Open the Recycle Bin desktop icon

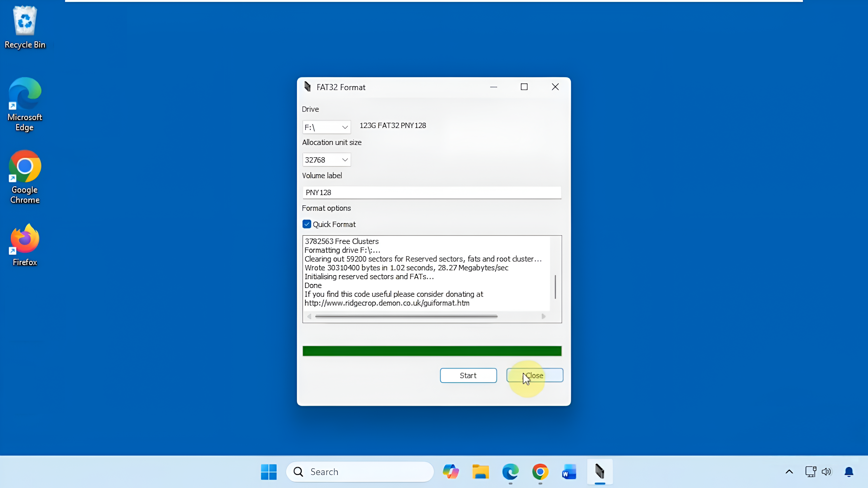pos(25,27)
